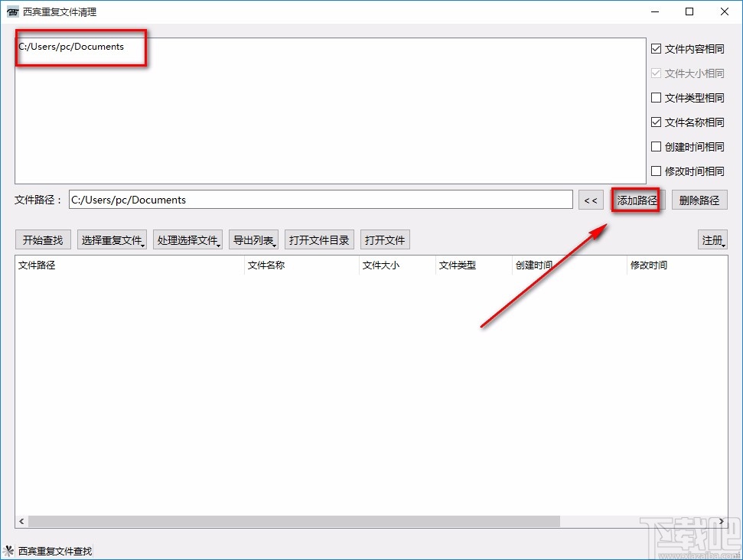Click the 添加路径 button

click(637, 200)
